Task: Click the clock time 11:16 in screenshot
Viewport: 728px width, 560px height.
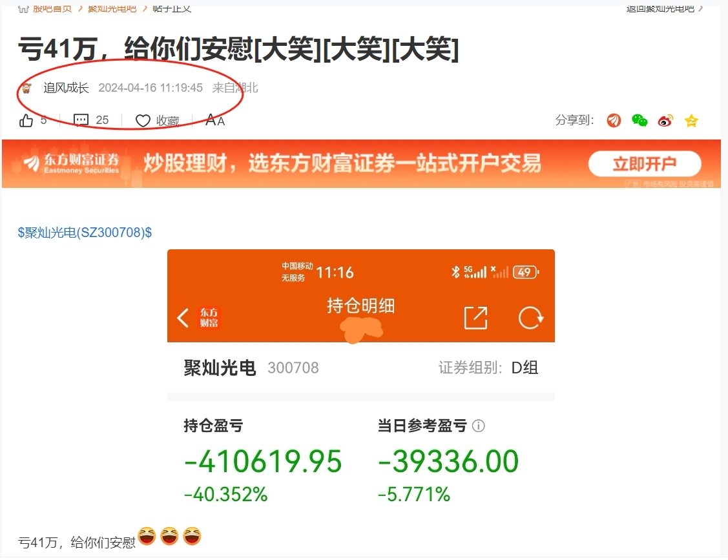Action: pos(335,272)
